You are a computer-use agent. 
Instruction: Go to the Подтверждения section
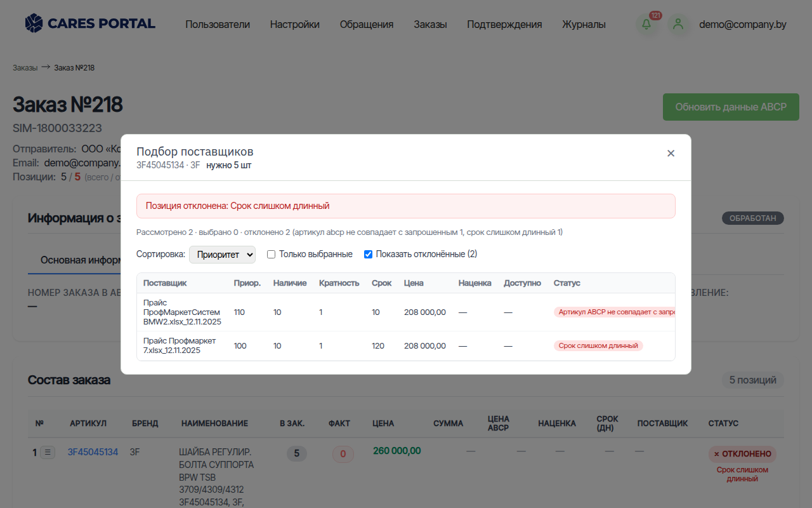504,25
